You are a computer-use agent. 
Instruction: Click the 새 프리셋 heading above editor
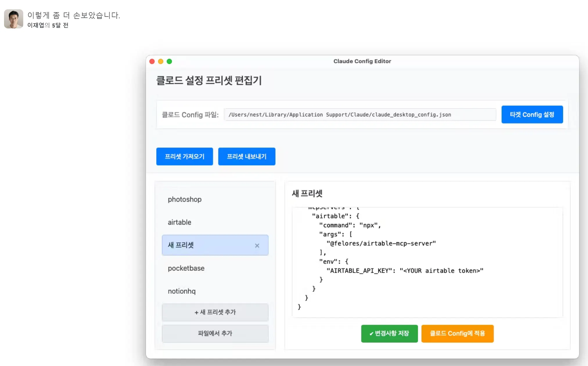[307, 194]
